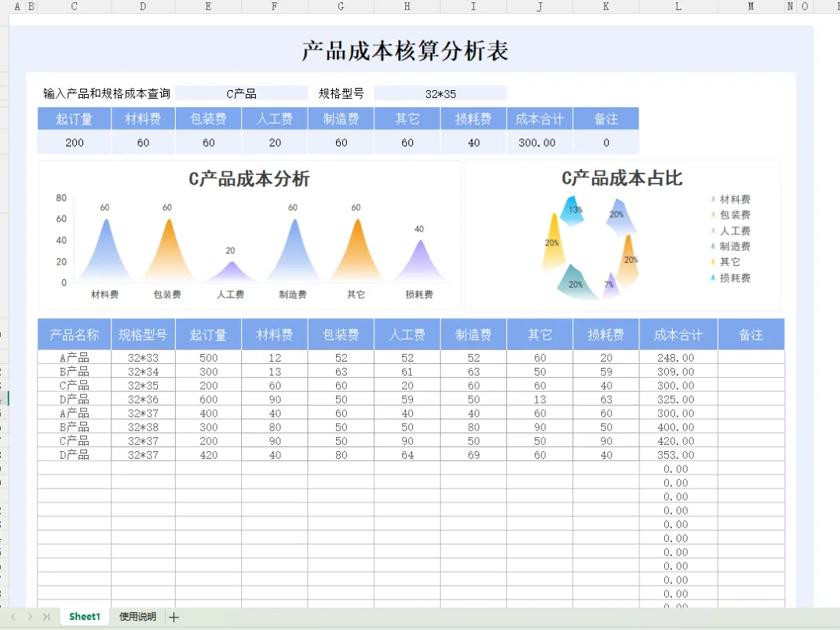Screen dimensions: 840x630
Task: Go to next sheet using the right arrow
Action: click(30, 617)
